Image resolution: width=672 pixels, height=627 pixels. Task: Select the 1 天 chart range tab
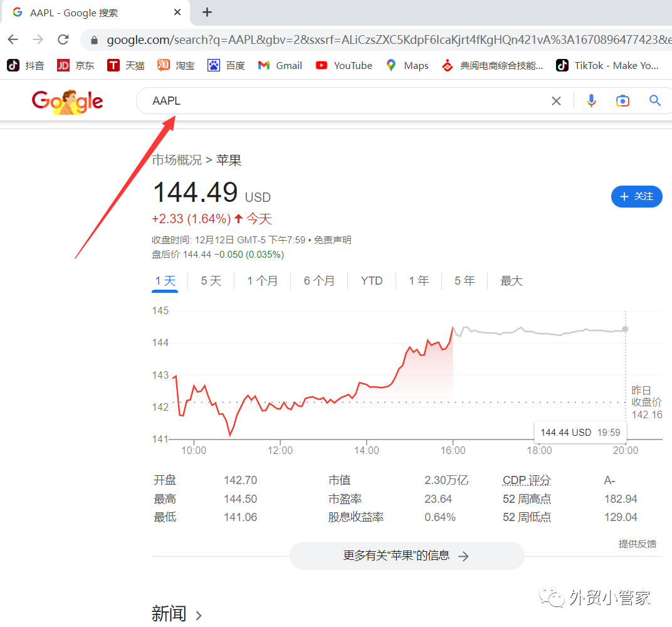coord(165,281)
